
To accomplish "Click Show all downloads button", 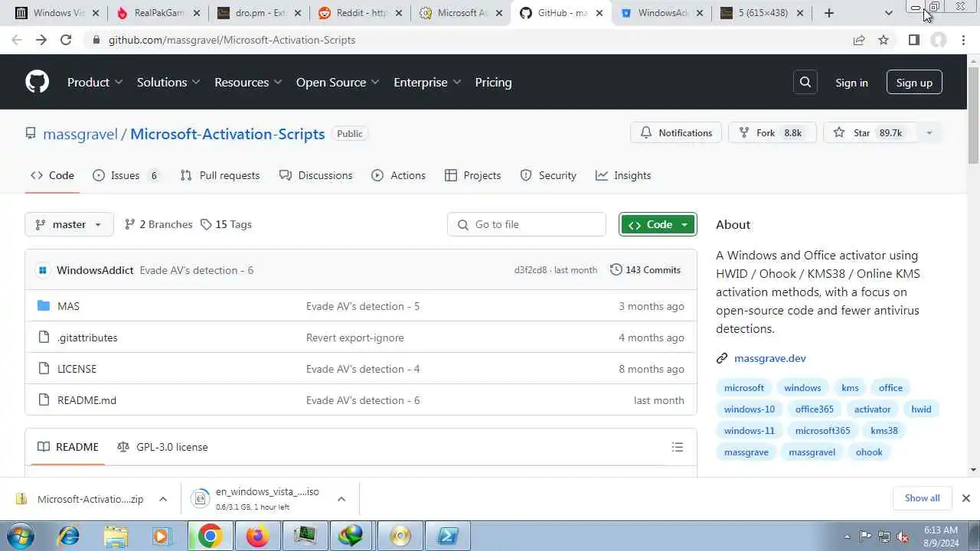I will click(922, 498).
